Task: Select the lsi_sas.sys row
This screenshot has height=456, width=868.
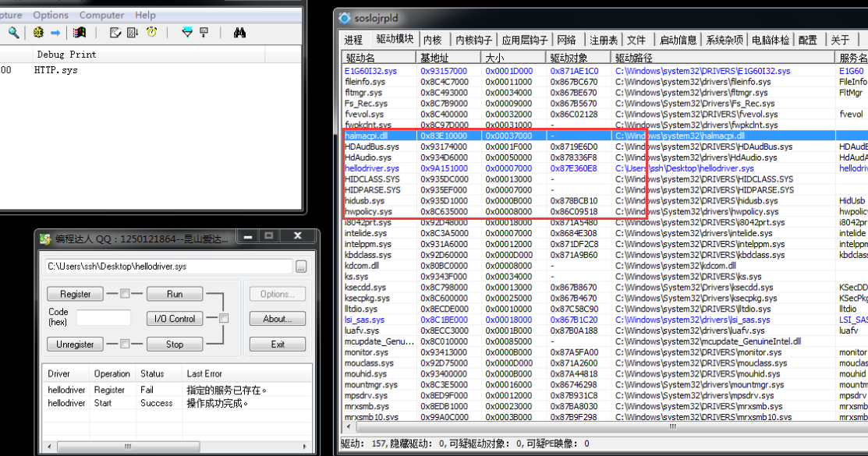Action: pyautogui.click(x=605, y=320)
